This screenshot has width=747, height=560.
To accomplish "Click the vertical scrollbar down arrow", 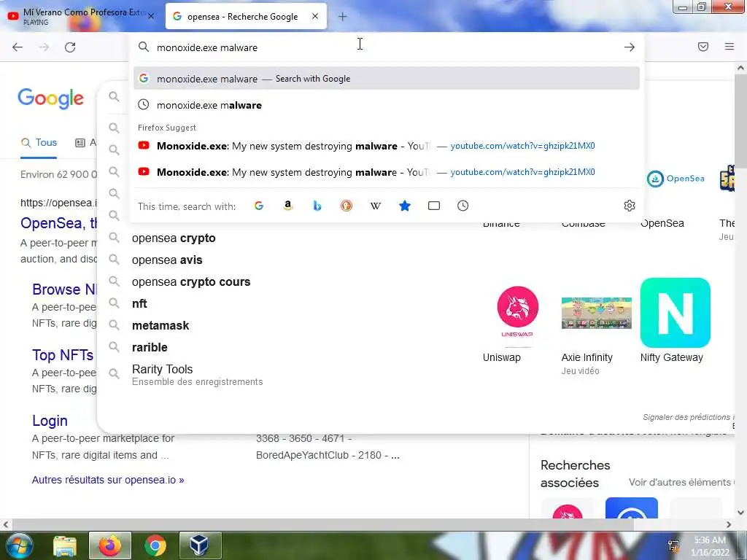I will coord(741,513).
